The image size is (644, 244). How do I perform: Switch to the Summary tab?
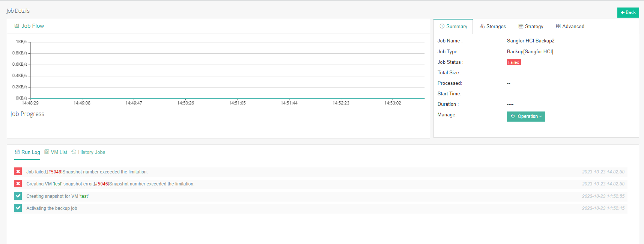pos(453,27)
